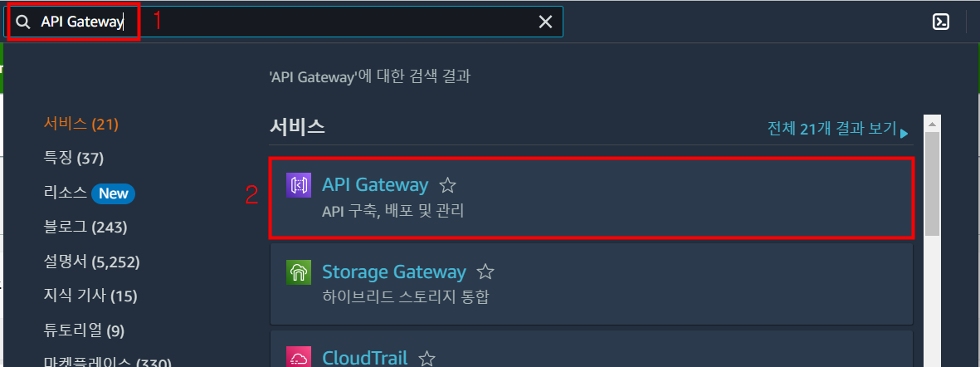Viewport: 980px width, 367px height.
Task: Favorite CloudTrail with star
Action: click(x=427, y=358)
